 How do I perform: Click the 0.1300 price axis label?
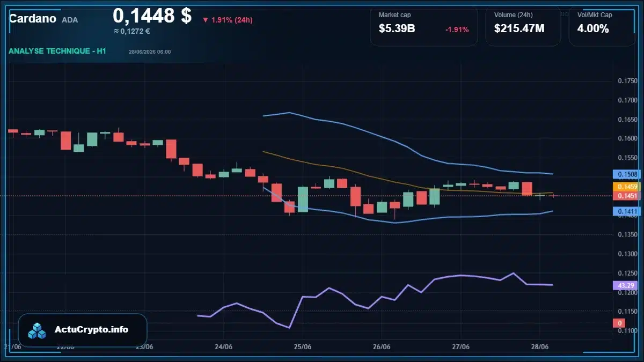pyautogui.click(x=627, y=254)
